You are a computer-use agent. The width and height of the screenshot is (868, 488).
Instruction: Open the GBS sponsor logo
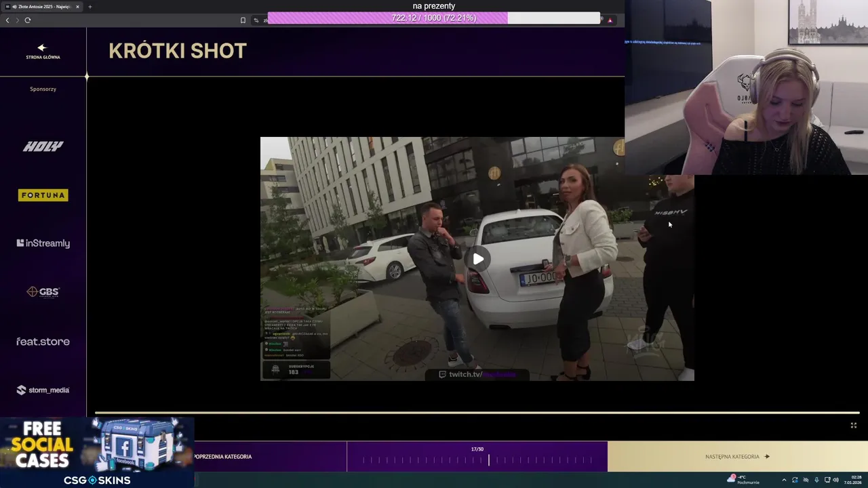tap(43, 292)
